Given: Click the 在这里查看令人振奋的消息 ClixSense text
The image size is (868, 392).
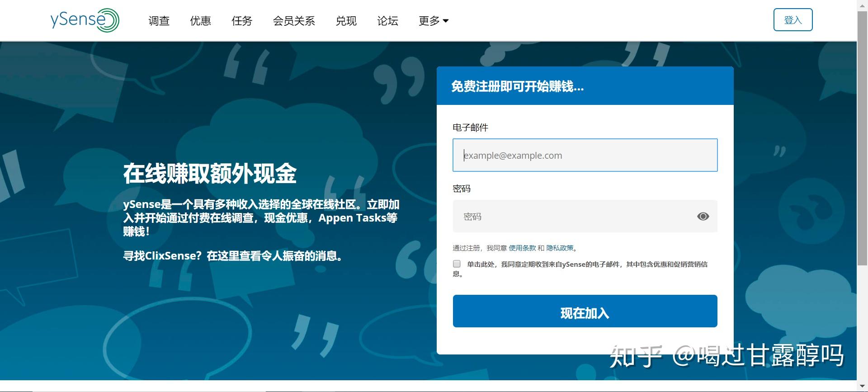Looking at the screenshot, I should (x=274, y=256).
